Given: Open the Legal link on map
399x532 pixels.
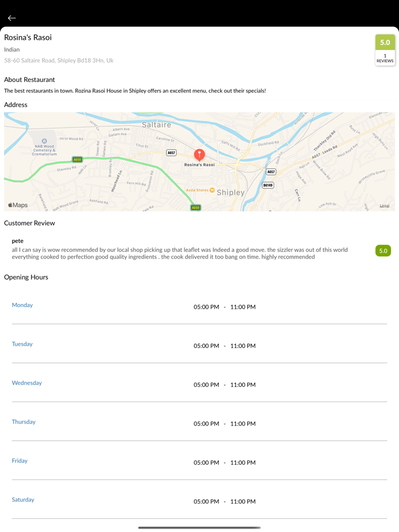Looking at the screenshot, I should pyautogui.click(x=385, y=206).
